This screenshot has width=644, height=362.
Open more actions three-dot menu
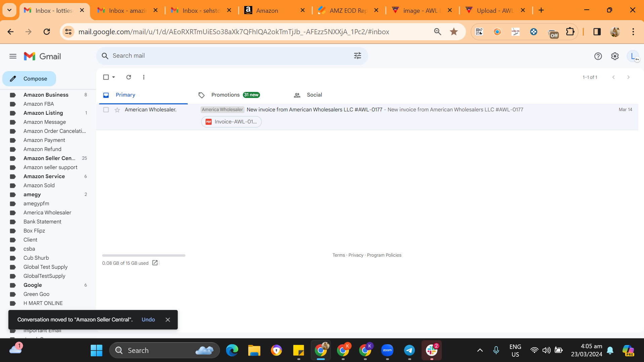pos(144,77)
